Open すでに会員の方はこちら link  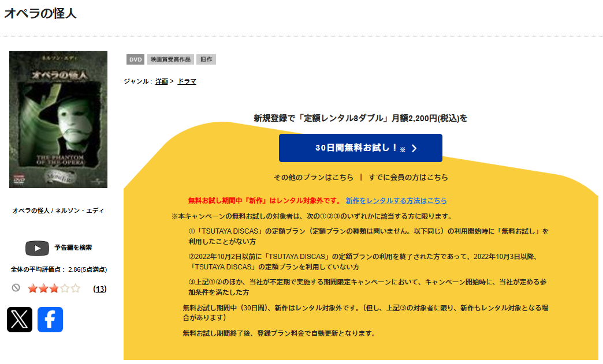408,178
